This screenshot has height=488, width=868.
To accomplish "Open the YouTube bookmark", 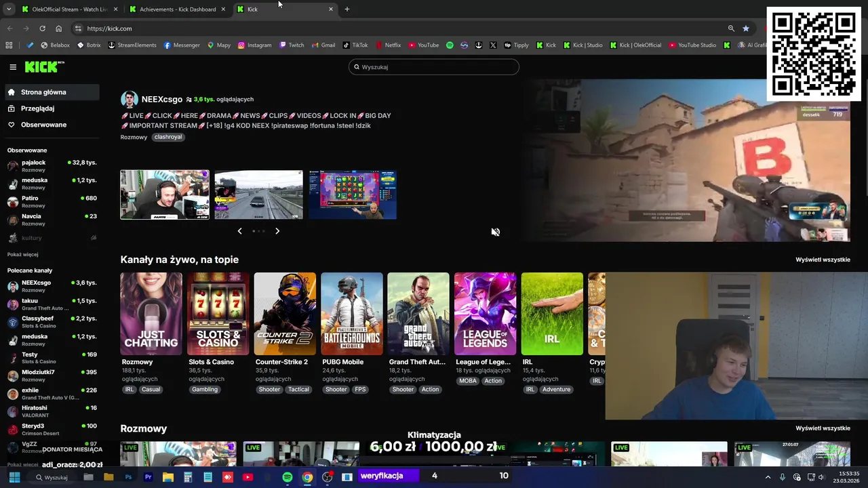I will (423, 45).
